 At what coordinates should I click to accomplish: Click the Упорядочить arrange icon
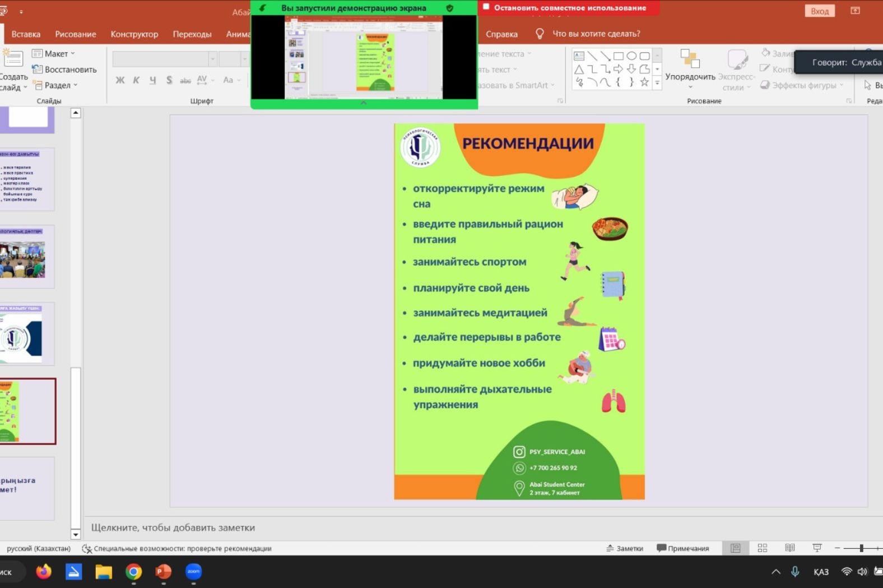tap(690, 62)
